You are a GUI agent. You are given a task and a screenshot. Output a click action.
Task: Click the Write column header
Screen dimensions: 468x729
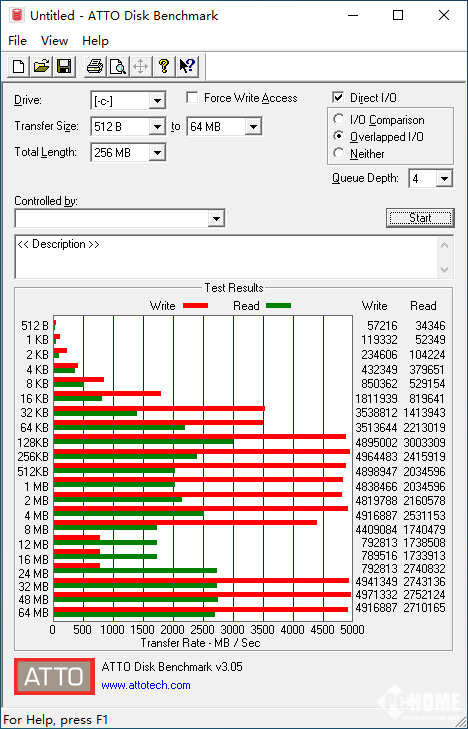375,306
